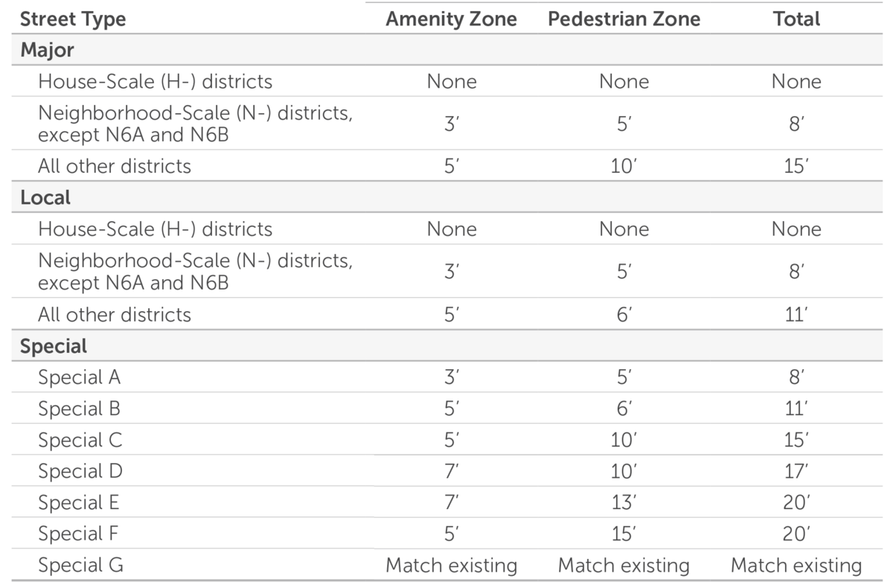Click the Special B row label
The width and height of the screenshot is (893, 588).
coord(79,409)
